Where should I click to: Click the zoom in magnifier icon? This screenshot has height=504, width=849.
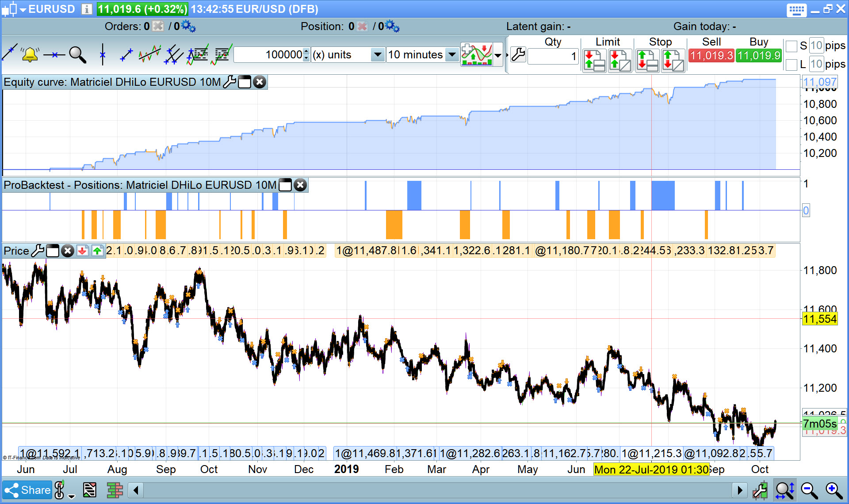click(834, 490)
